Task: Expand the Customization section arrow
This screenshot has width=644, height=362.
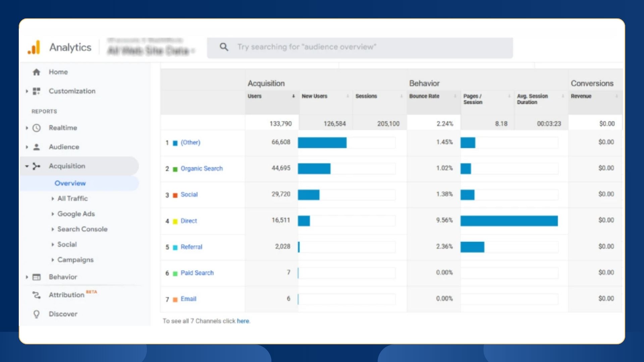Action: 27,91
